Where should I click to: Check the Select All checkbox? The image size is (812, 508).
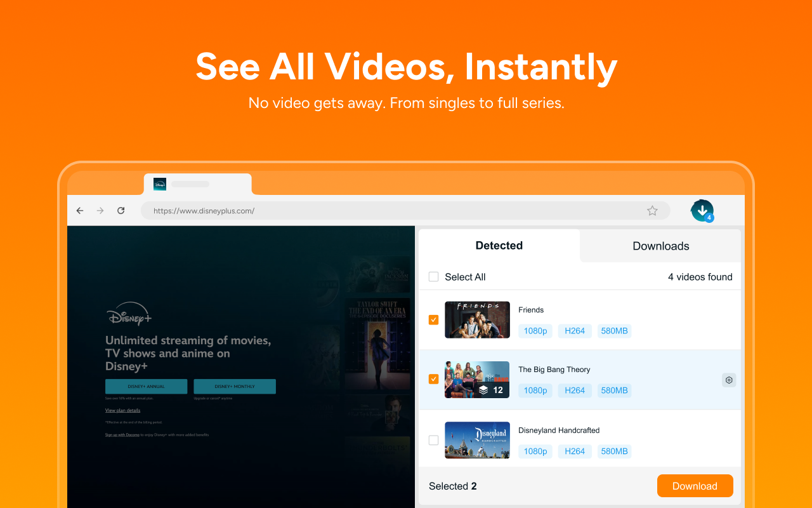pyautogui.click(x=434, y=277)
